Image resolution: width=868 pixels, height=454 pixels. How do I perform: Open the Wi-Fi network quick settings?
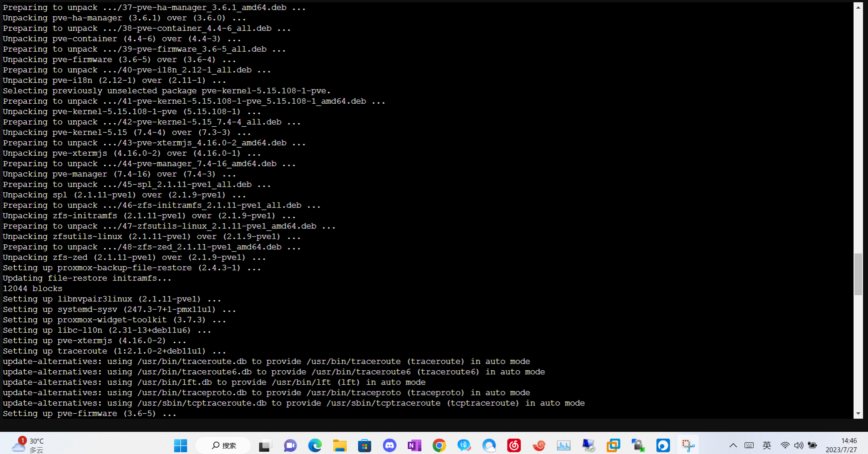coord(785,445)
